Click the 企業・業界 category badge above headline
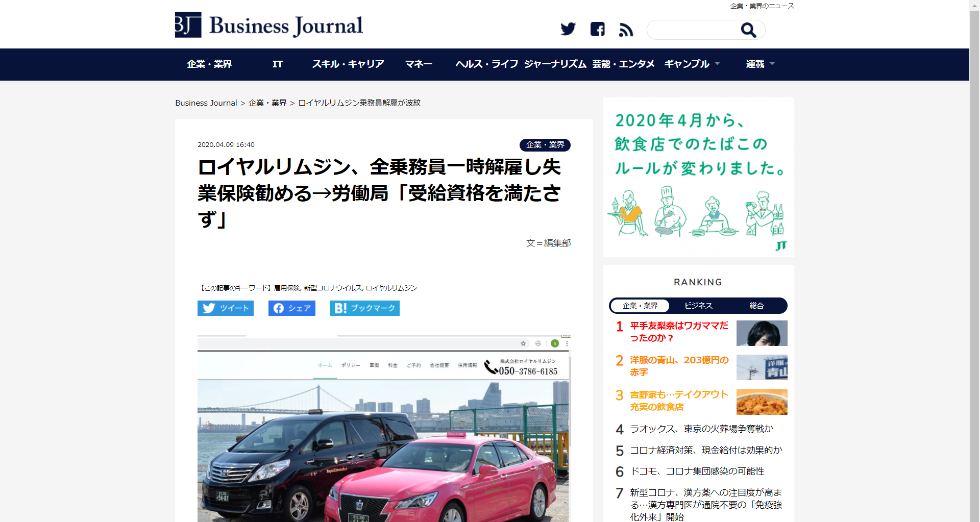 click(x=545, y=145)
